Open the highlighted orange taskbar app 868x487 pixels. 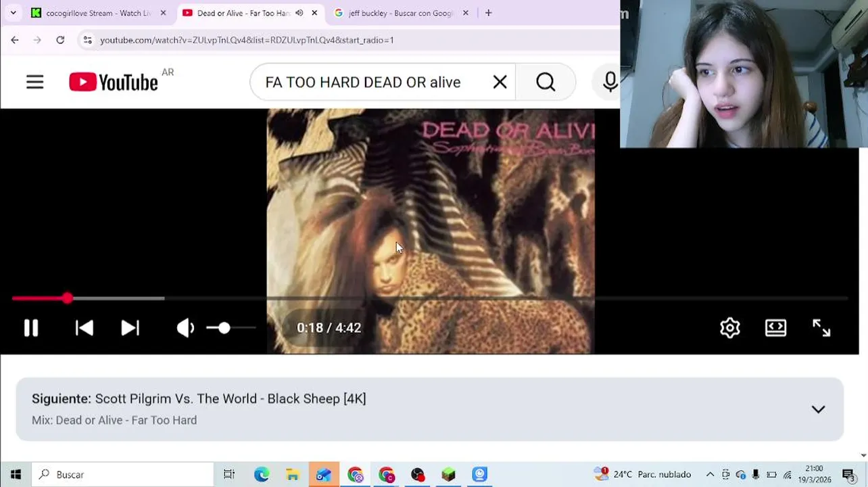pyautogui.click(x=324, y=475)
